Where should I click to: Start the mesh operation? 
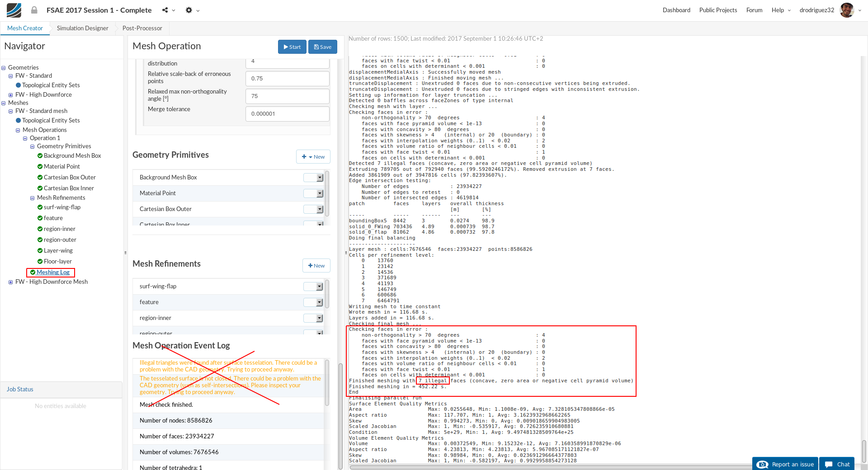click(292, 47)
